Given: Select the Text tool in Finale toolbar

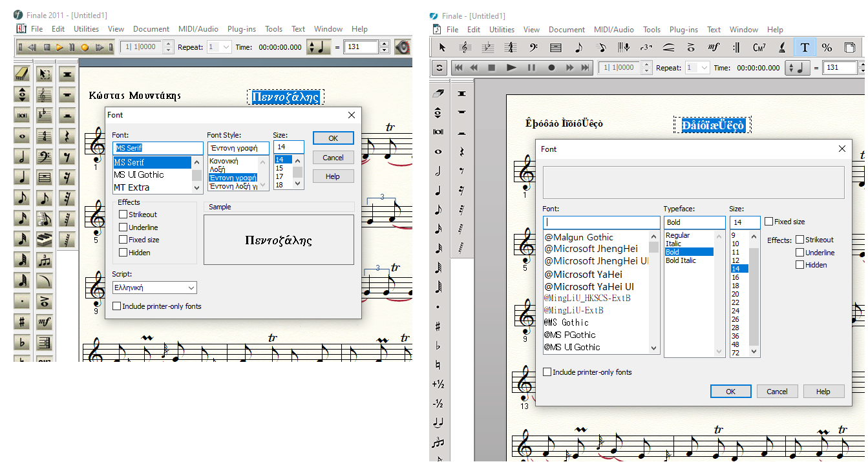Looking at the screenshot, I should (804, 47).
